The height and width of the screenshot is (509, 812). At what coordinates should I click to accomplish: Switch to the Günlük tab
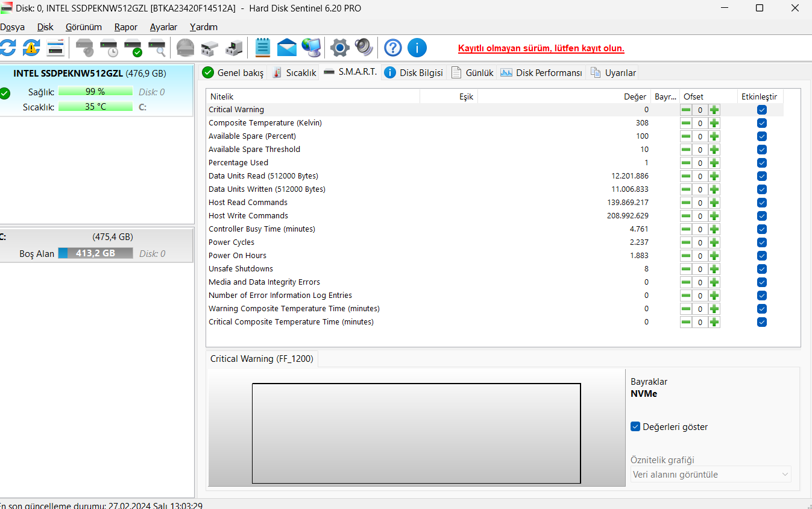[473, 72]
